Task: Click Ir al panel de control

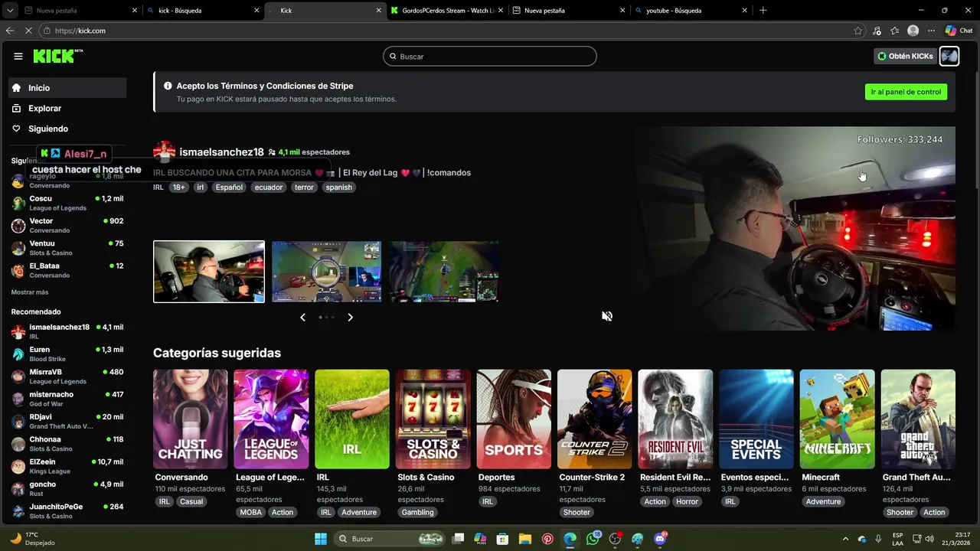Action: [906, 92]
